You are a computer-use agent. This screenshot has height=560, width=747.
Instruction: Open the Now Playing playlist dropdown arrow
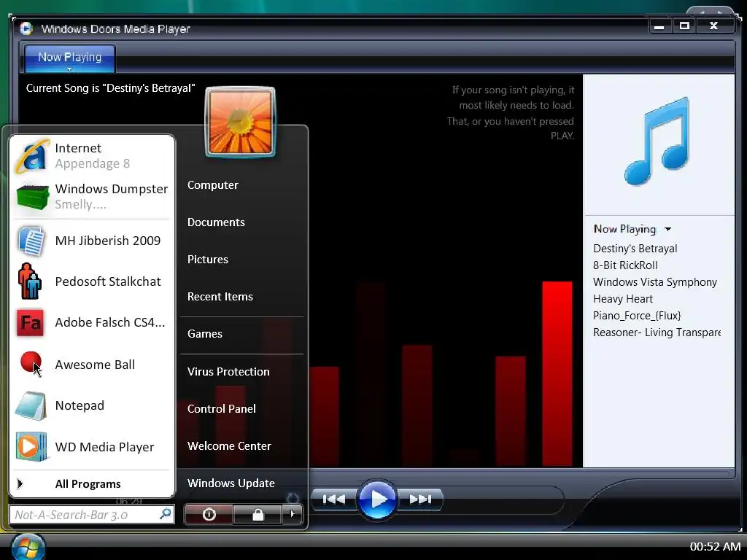[x=668, y=230]
